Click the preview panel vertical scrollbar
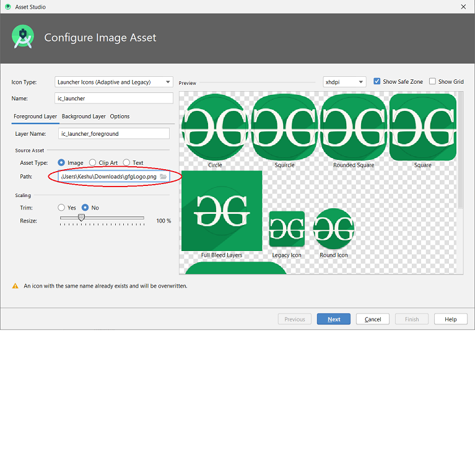This screenshot has height=476, width=475. tap(460, 151)
